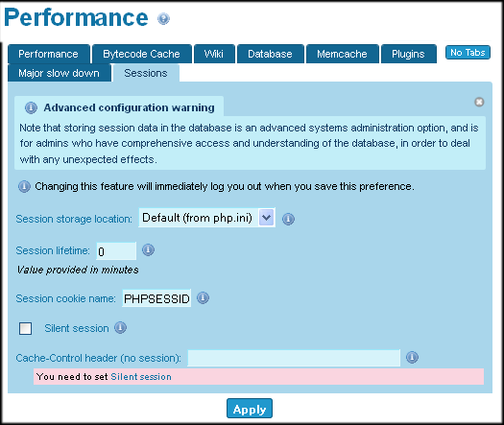Viewport: 504px width, 425px height.
Task: Go to the Database tab
Action: 270,54
